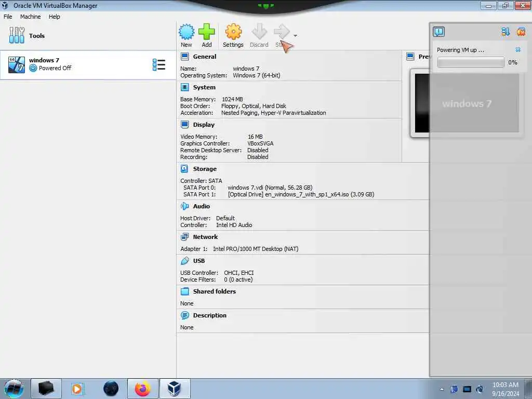Click the Discard arrow icon
Viewport: 532px width, 399px height.
click(x=259, y=32)
